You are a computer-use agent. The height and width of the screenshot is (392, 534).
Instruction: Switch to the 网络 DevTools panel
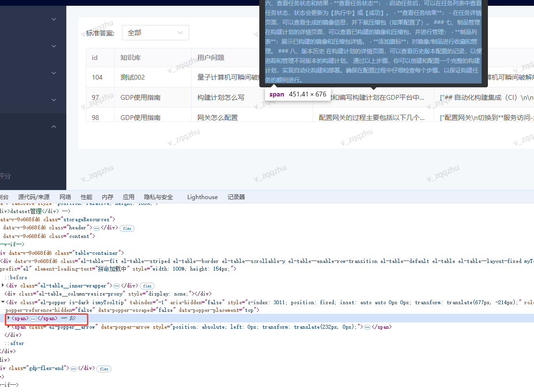point(65,197)
